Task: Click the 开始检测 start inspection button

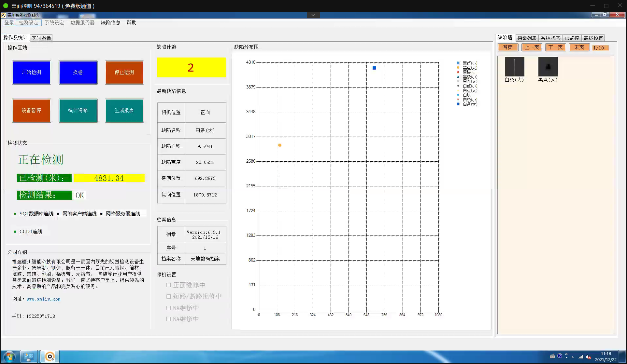Action: pyautogui.click(x=32, y=72)
